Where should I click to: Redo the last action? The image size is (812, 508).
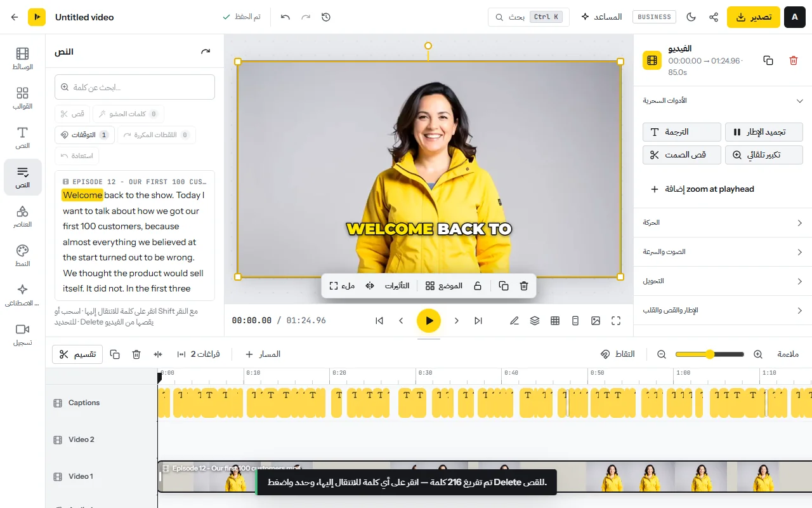pyautogui.click(x=306, y=17)
